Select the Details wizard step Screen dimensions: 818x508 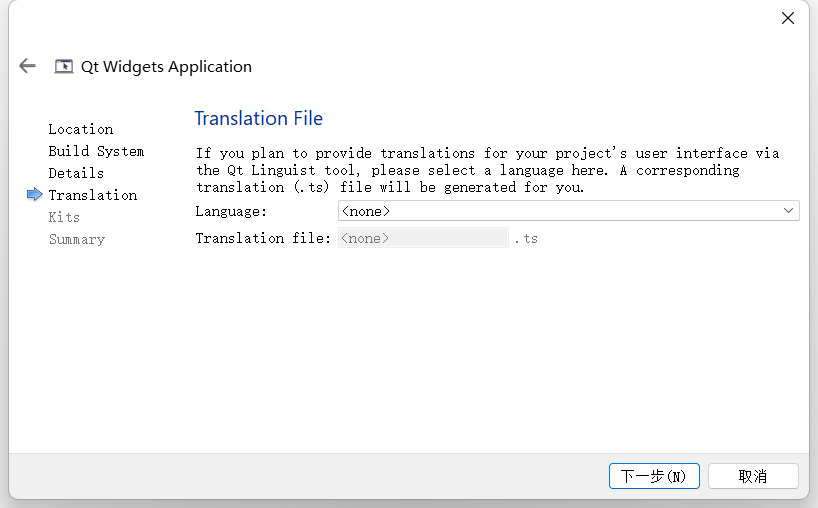(x=76, y=173)
